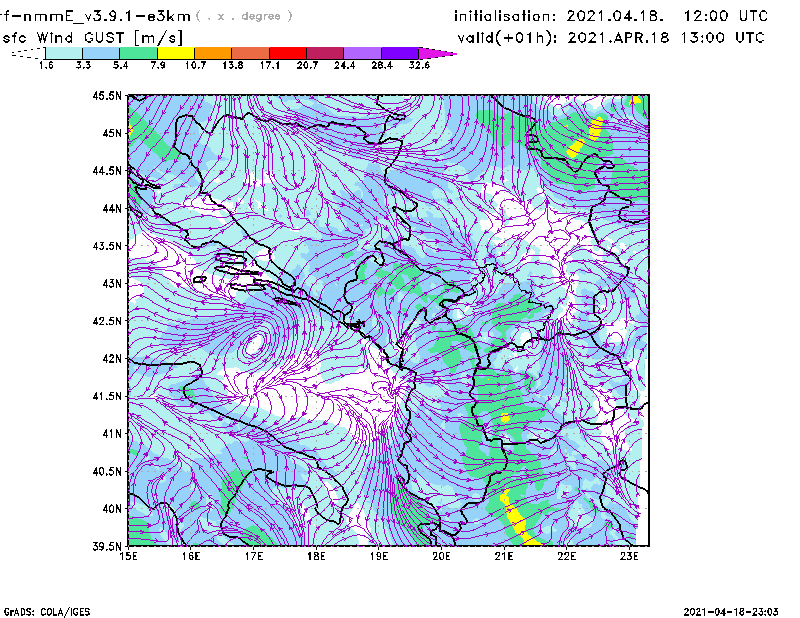Click the 40N latitude label
This screenshot has height=618, width=800.
pos(112,508)
